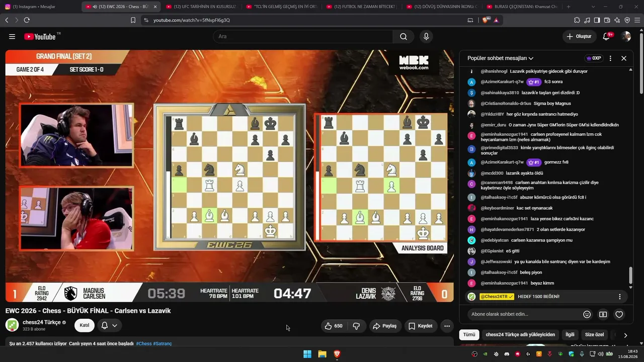Open more actions beside the Kaydet button
This screenshot has width=644, height=362.
(447, 326)
